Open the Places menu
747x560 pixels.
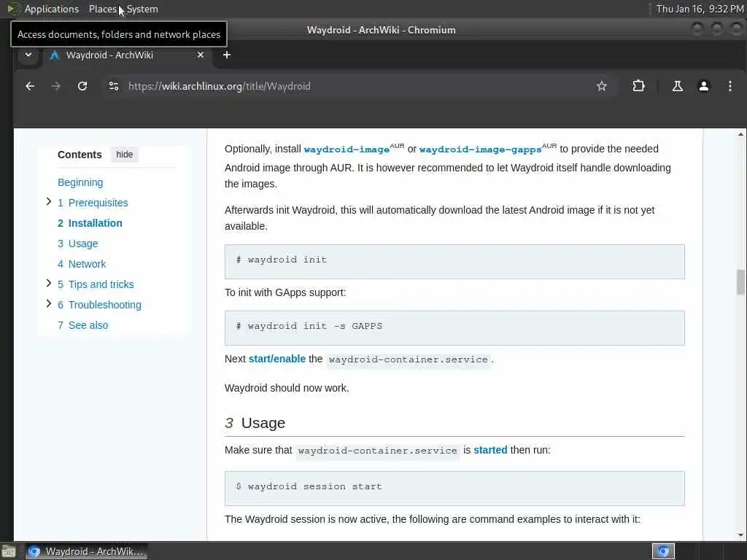tap(102, 9)
